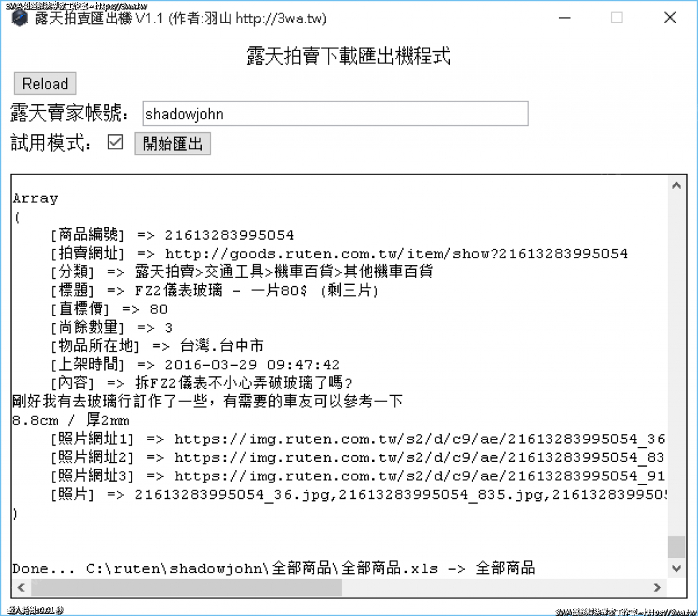The height and width of the screenshot is (616, 698).
Task: Close the 露天拍賣匯出機 window
Action: coord(669,18)
